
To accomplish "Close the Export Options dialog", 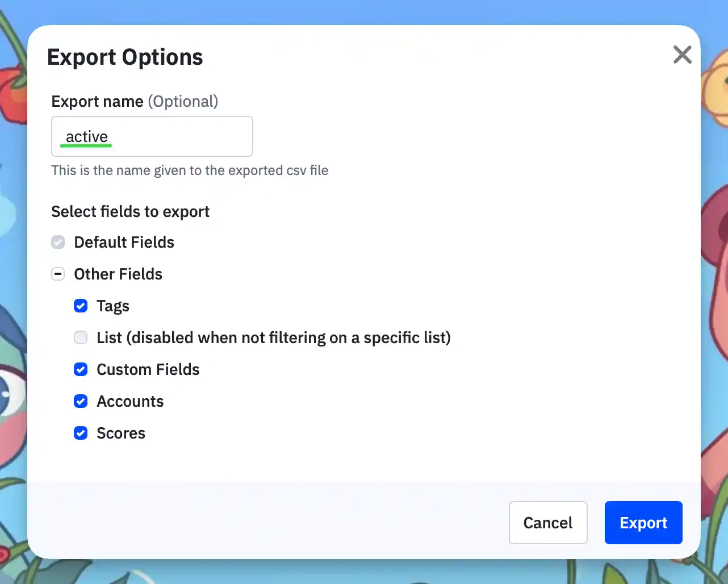I will [682, 55].
